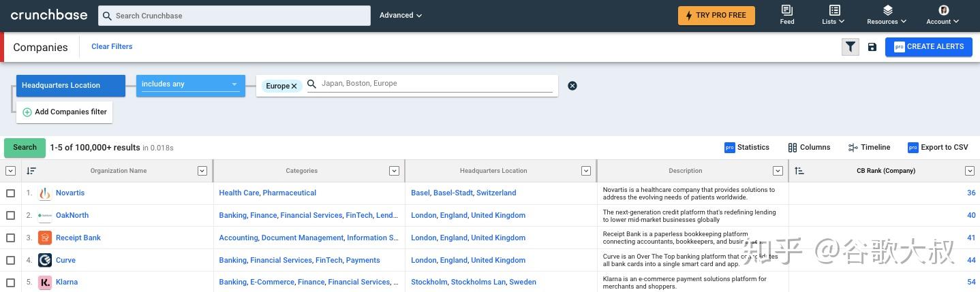The width and height of the screenshot is (980, 292).
Task: Open the Categories column dropdown arrow
Action: (x=394, y=171)
